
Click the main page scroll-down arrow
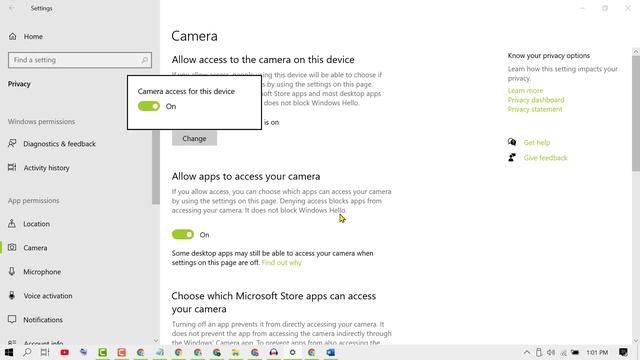636,341
